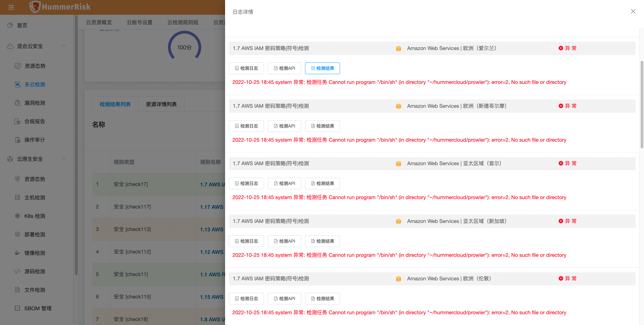Image resolution: width=644 pixels, height=325 pixels.
Task: Open 镜像检测 image scanning
Action: click(35, 253)
